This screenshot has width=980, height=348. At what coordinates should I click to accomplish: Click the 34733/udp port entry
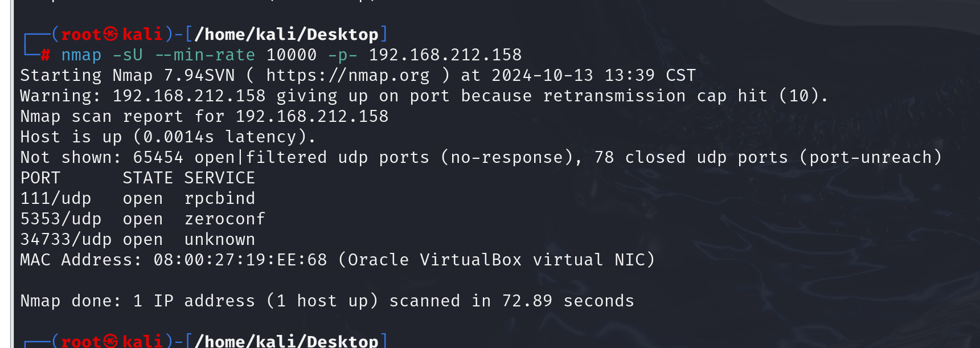66,239
